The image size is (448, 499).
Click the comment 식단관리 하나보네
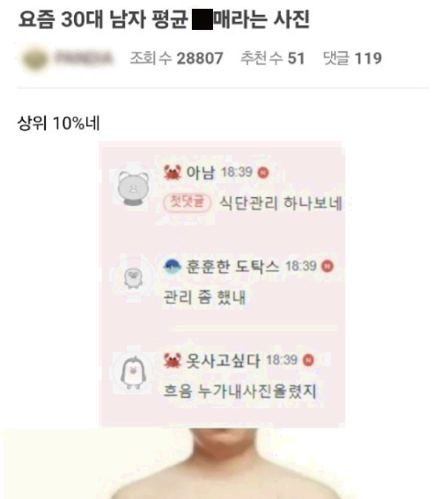[282, 203]
